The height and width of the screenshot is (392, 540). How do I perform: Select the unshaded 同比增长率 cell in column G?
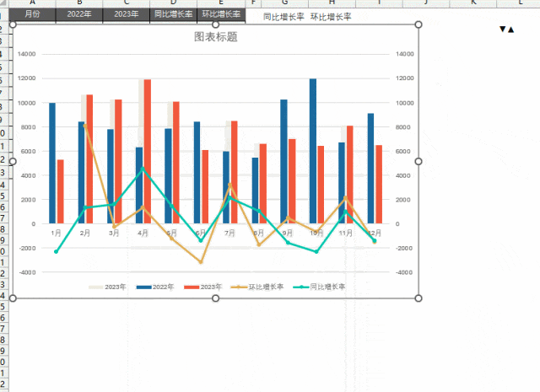tap(283, 17)
